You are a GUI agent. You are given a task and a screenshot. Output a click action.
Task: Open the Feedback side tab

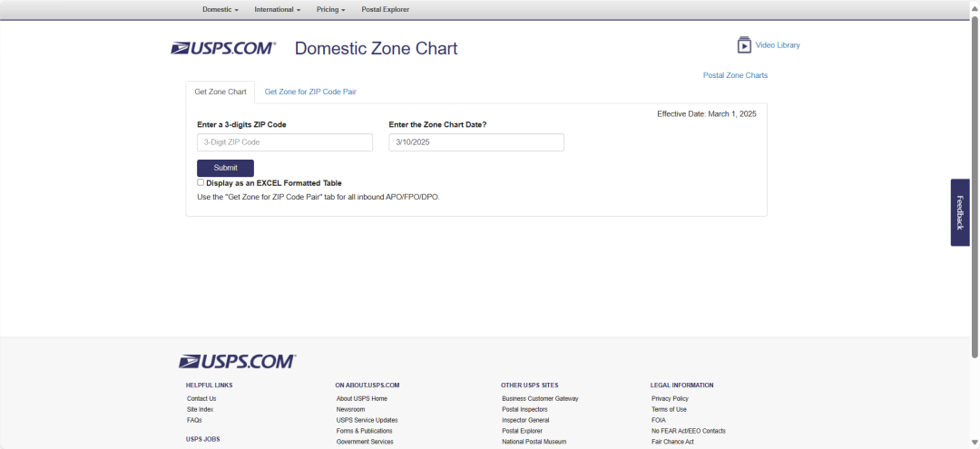pyautogui.click(x=960, y=212)
